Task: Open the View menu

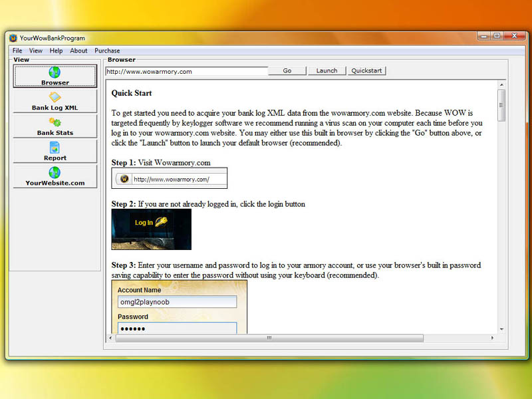Action: click(36, 51)
